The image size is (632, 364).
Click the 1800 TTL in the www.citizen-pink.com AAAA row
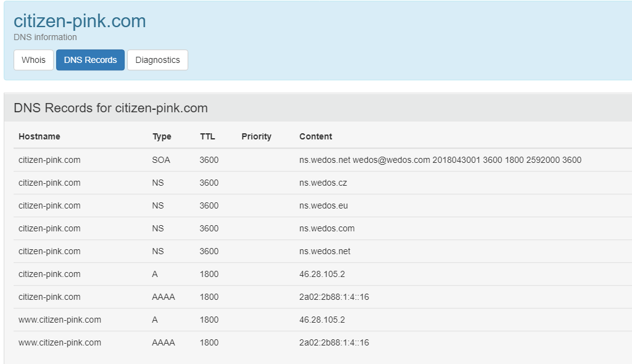209,342
